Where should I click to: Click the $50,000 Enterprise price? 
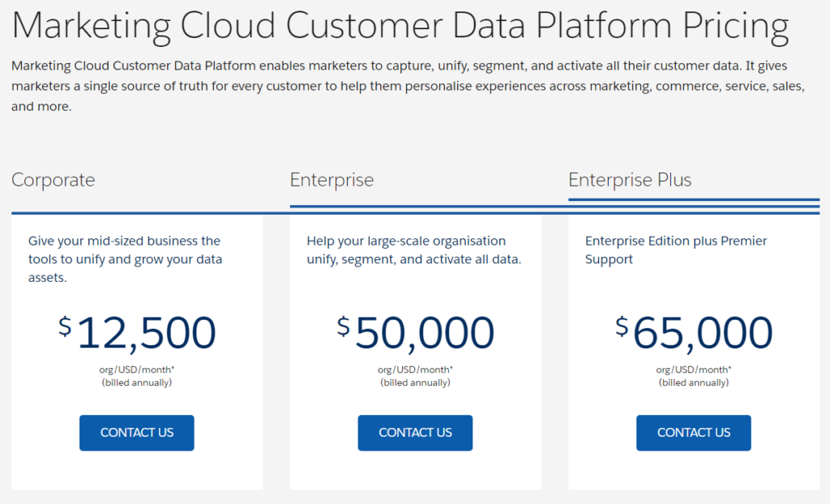415,332
